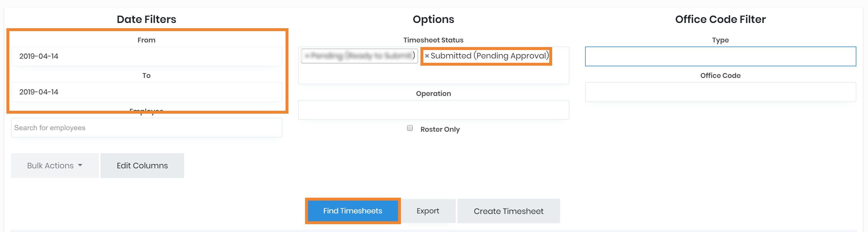Click empty area of Timesheet Status box
This screenshot has width=868, height=232.
[x=433, y=75]
